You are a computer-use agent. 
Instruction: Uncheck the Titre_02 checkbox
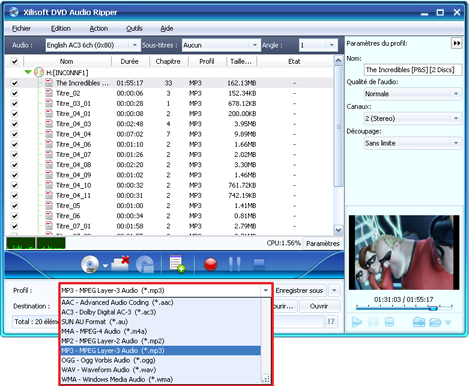coord(14,93)
